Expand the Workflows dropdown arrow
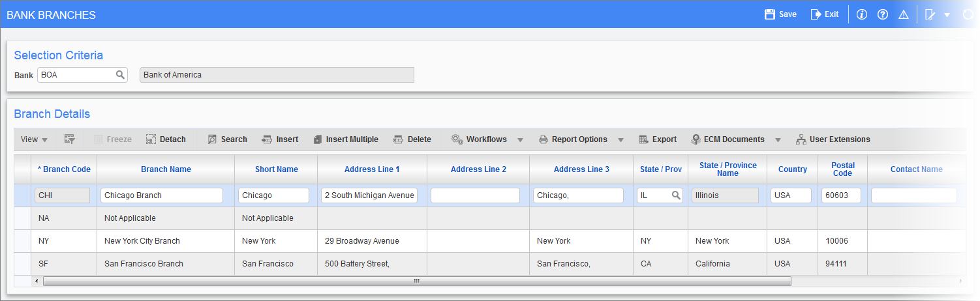 (520, 140)
